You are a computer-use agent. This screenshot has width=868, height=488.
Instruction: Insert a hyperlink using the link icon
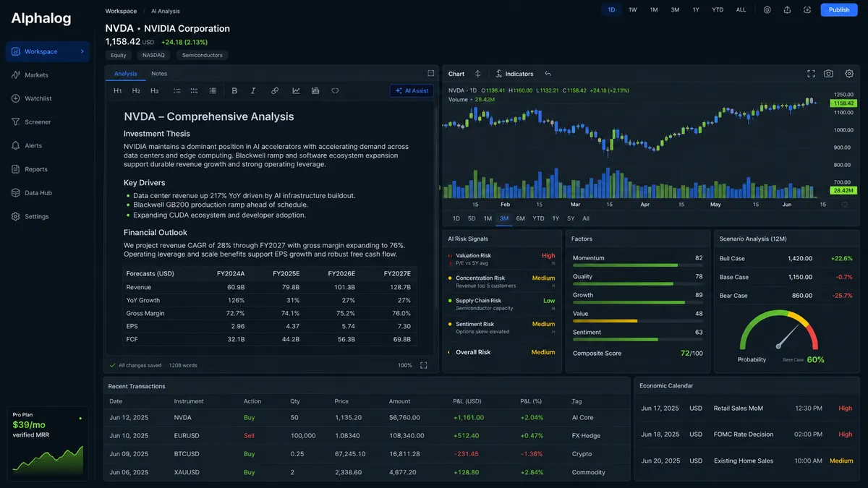(x=275, y=91)
